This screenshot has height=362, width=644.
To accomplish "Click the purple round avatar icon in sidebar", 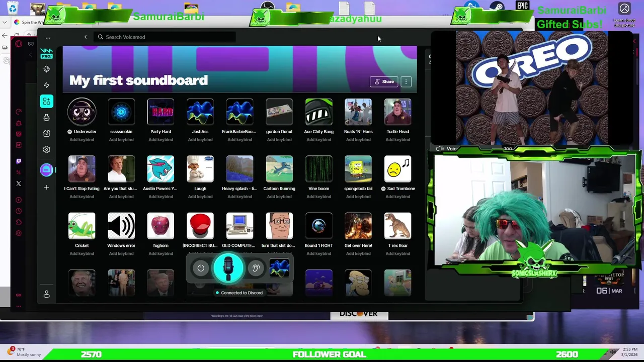I will (46, 170).
